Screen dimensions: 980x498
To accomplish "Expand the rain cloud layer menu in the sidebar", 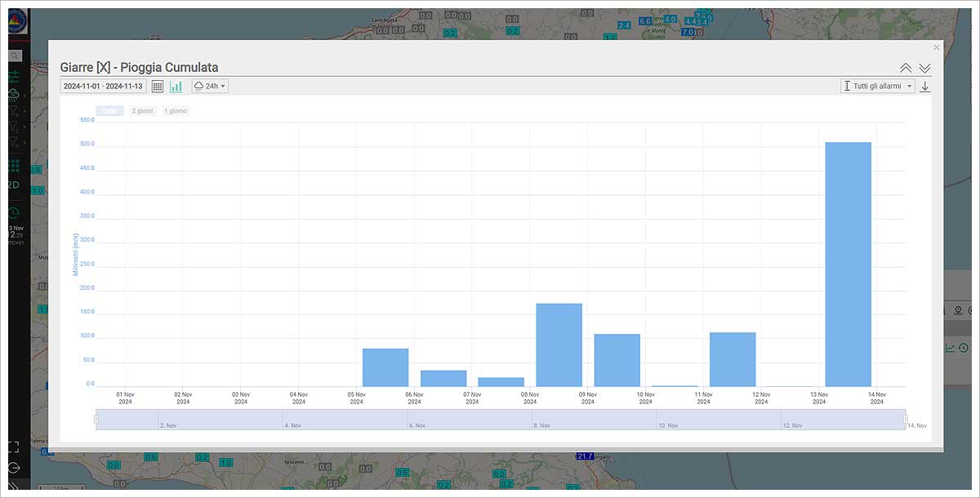I will point(15,95).
